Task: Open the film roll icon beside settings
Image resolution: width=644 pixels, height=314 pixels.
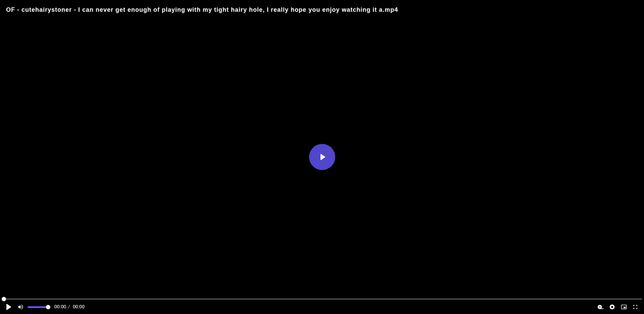Action: [x=600, y=307]
